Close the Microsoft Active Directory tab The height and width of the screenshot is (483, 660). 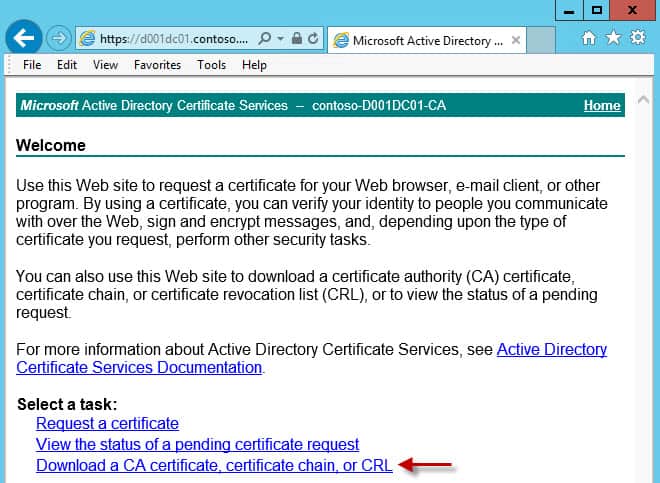point(516,40)
